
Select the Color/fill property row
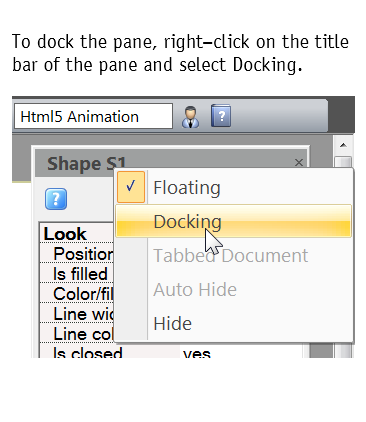[x=77, y=294]
